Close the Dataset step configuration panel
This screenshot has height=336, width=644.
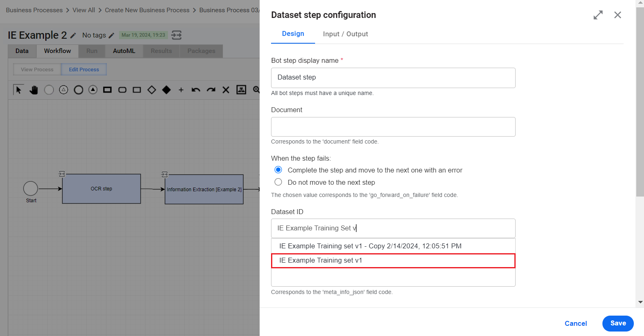click(618, 15)
